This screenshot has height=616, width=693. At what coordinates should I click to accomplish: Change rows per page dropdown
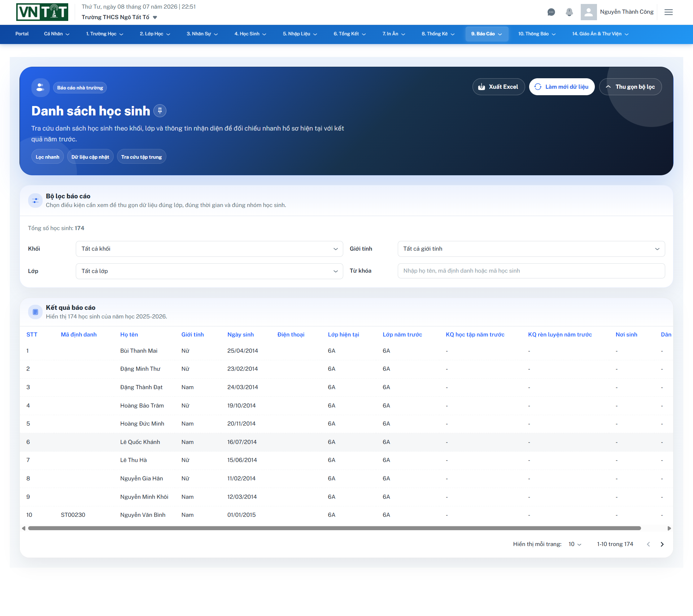tap(575, 544)
